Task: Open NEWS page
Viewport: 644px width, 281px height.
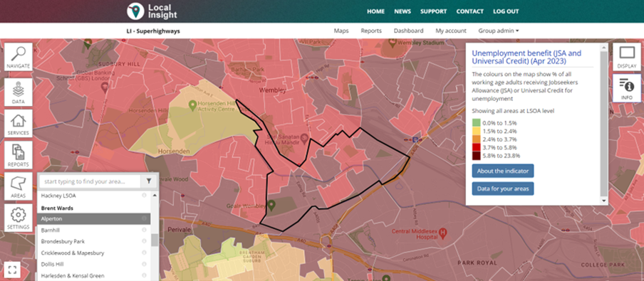Action: coord(402,11)
